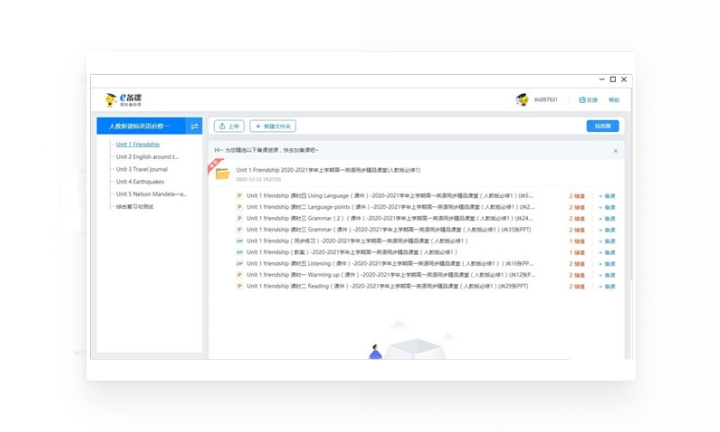Click the user avatar icon
This screenshot has height=432, width=720.
click(x=521, y=100)
